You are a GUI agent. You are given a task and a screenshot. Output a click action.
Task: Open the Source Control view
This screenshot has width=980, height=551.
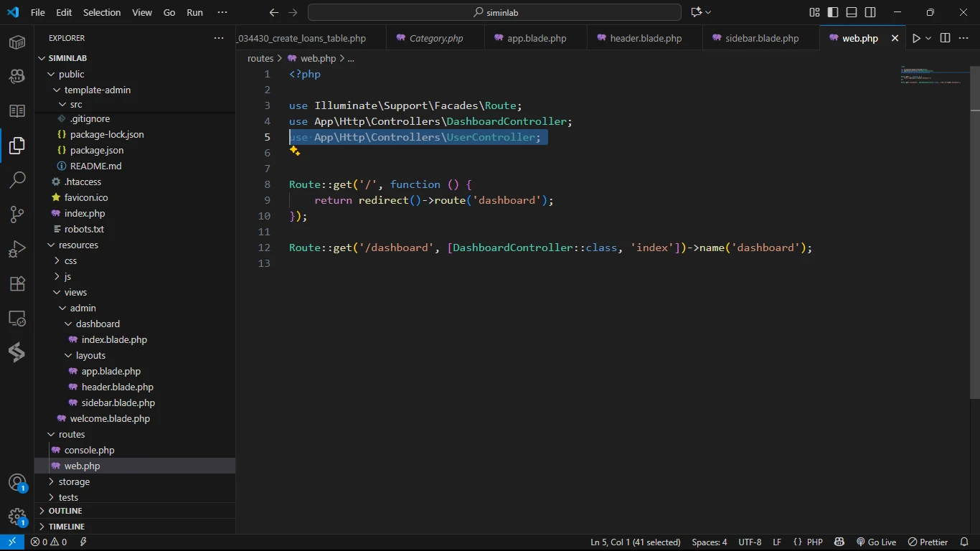click(17, 214)
